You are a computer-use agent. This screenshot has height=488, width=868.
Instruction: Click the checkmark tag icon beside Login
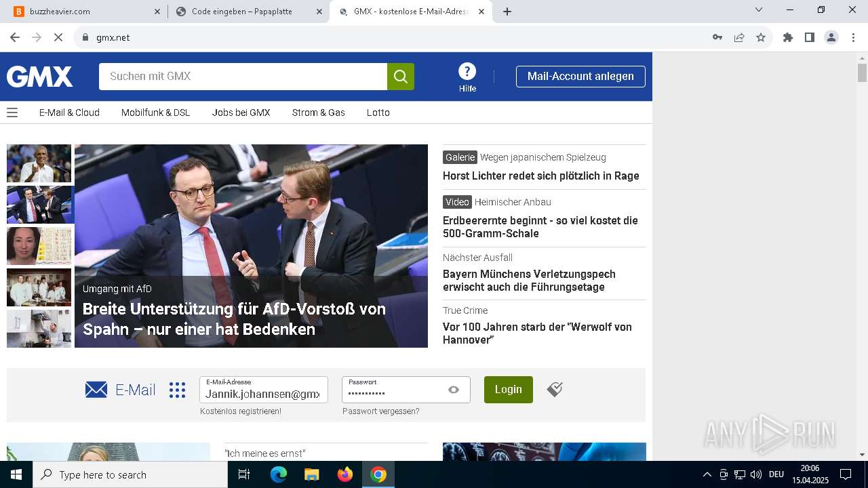[555, 389]
